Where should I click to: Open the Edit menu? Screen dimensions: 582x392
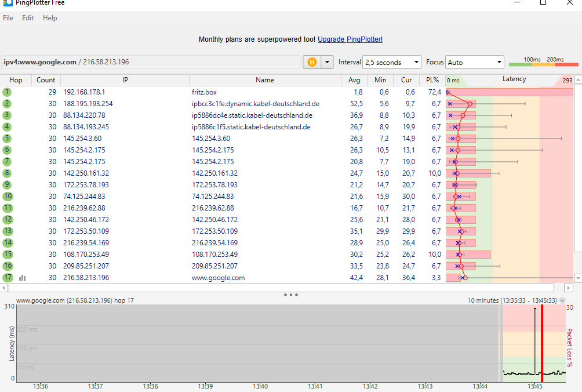(28, 18)
